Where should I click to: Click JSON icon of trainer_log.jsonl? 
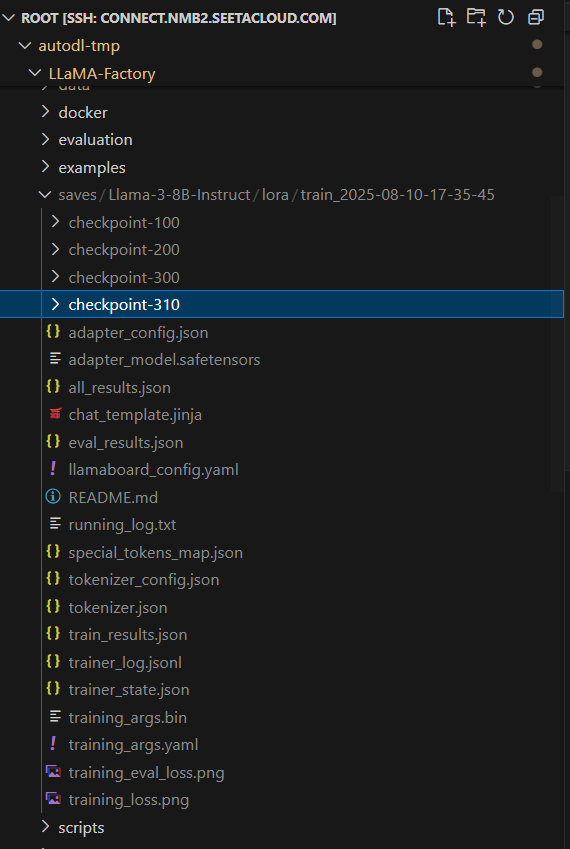(x=53, y=662)
